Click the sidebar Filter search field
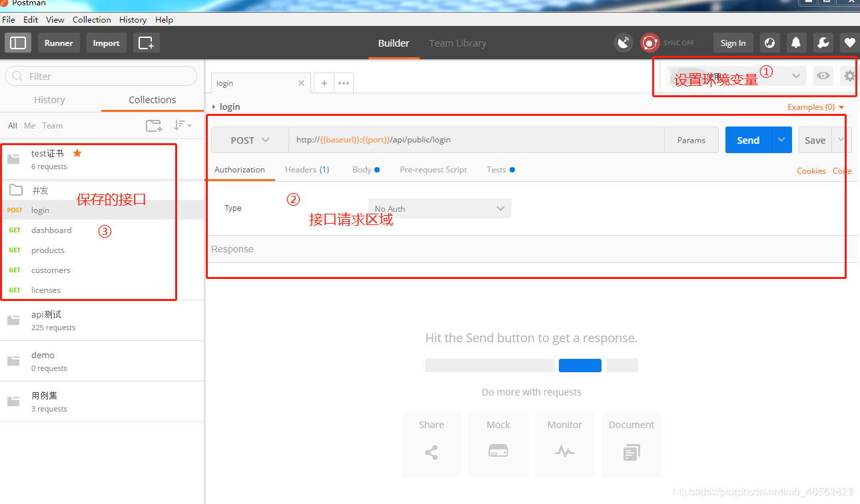The height and width of the screenshot is (504, 860). [101, 76]
